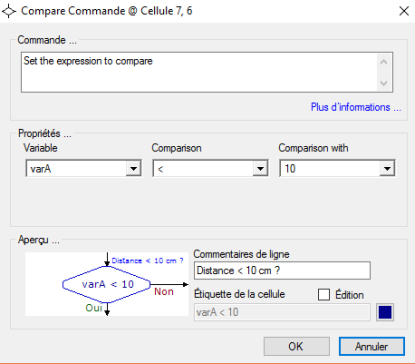Click the Comparison with value 10
Image resolution: width=415 pixels, height=364 pixels.
pyautogui.click(x=330, y=169)
